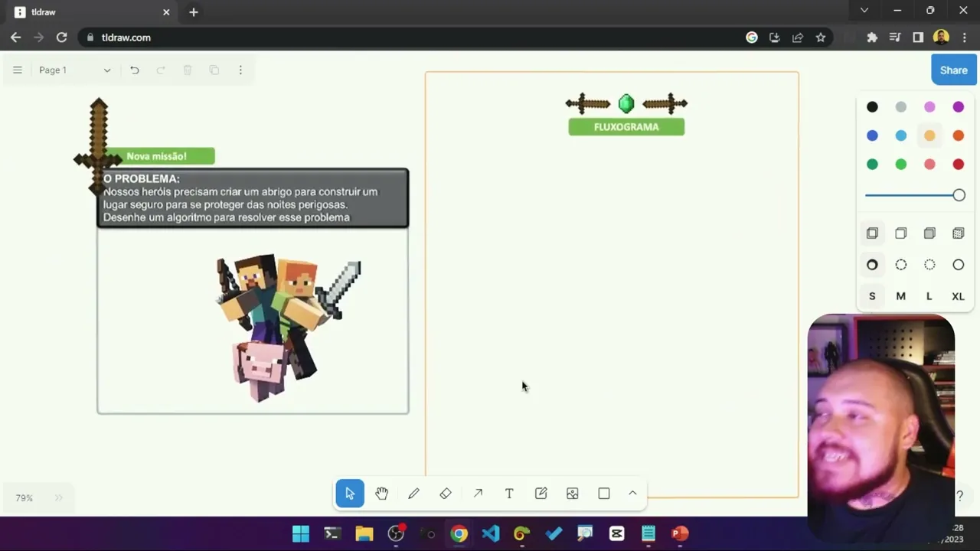This screenshot has width=980, height=551.
Task: Select the yellow color swatch
Action: click(x=929, y=135)
